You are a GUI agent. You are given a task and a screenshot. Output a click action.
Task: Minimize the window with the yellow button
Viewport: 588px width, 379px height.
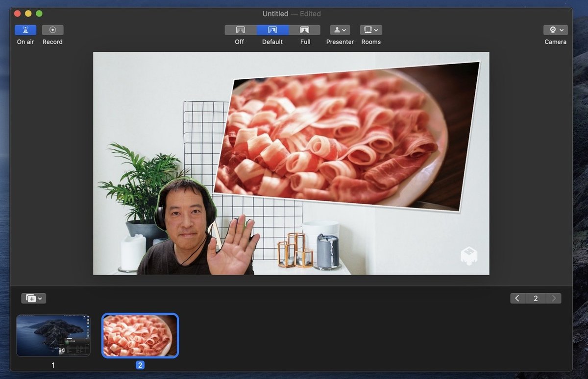(x=28, y=14)
